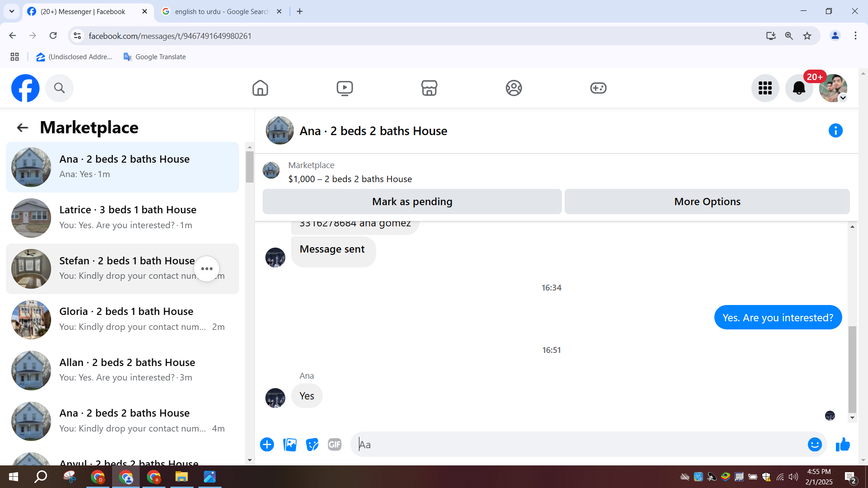Open the Gaming controller icon
This screenshot has height=488, width=868.
(x=598, y=88)
